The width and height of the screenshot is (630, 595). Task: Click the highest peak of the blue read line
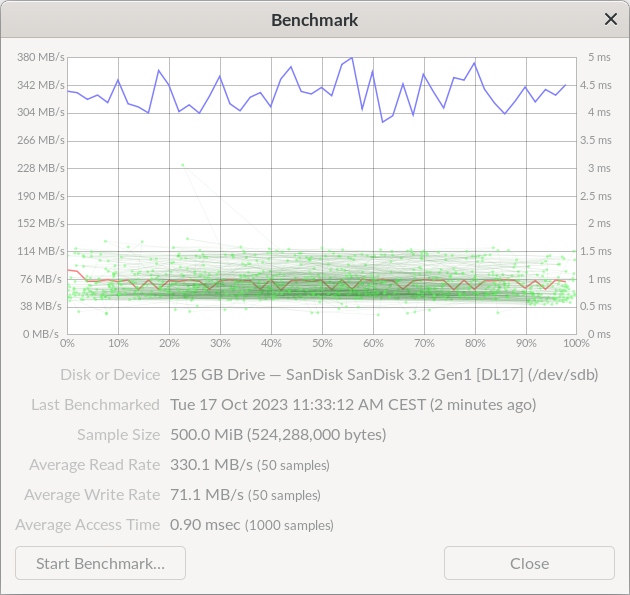point(351,58)
